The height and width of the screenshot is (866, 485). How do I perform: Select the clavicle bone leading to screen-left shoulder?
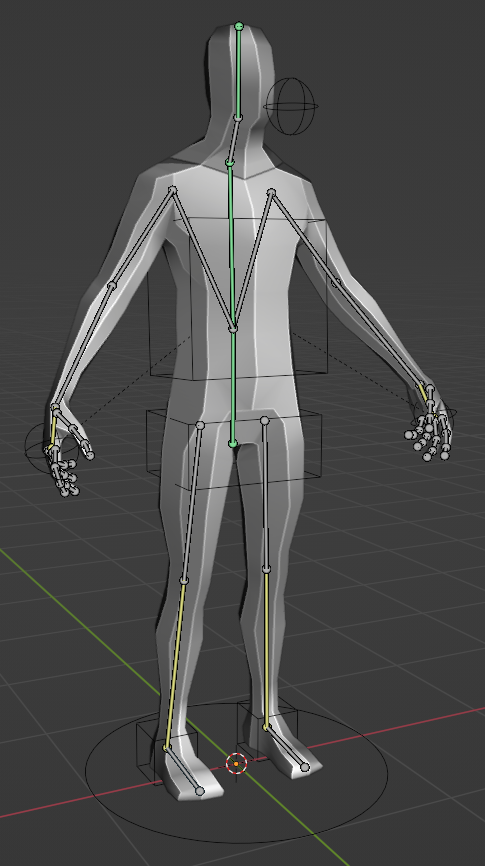(203, 260)
